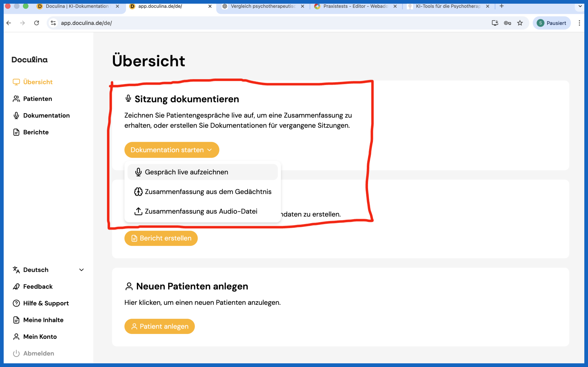Click the Bericht erstellen button
Viewport: 588px width, 367px height.
[161, 238]
